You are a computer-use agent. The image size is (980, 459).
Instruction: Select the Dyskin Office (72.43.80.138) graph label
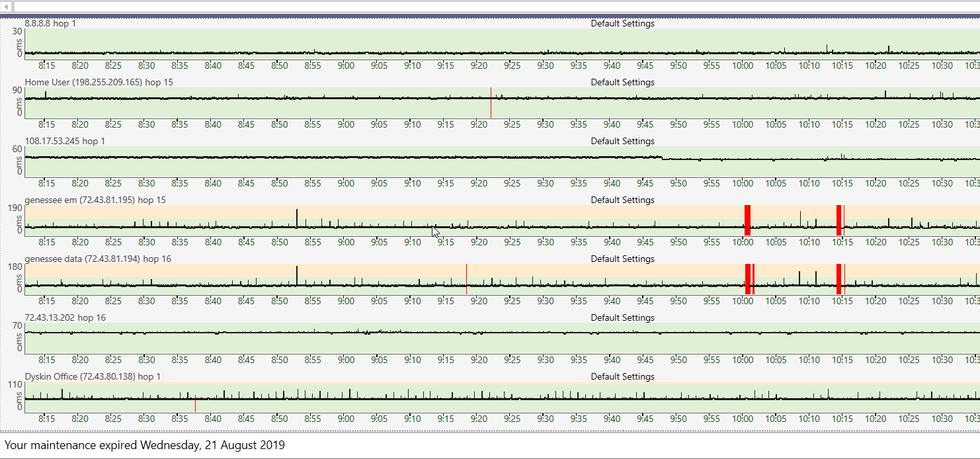click(93, 376)
